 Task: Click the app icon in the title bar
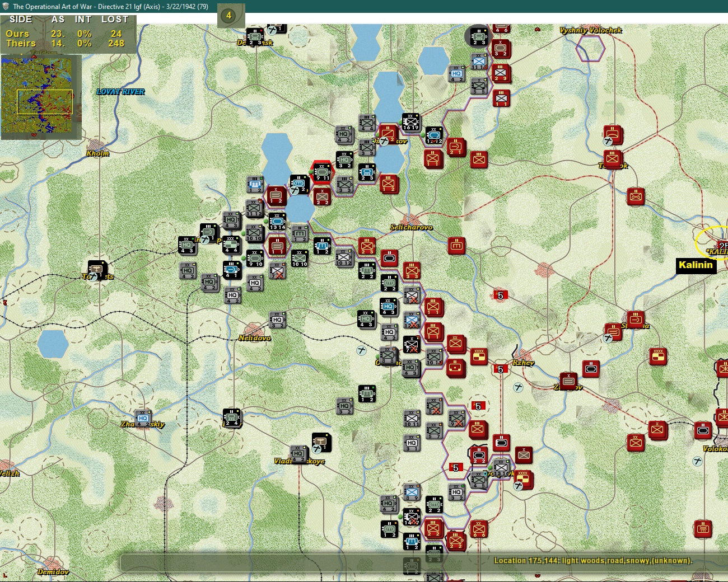[6, 6]
